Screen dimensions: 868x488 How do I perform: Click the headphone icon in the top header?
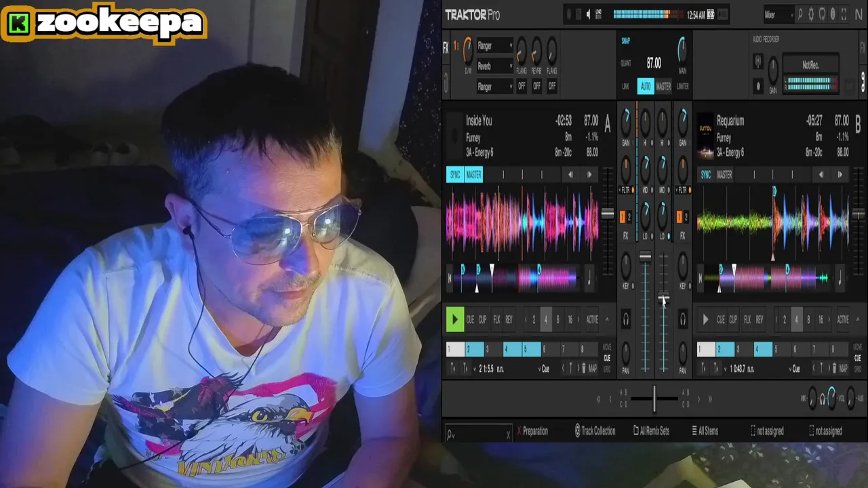click(x=822, y=14)
